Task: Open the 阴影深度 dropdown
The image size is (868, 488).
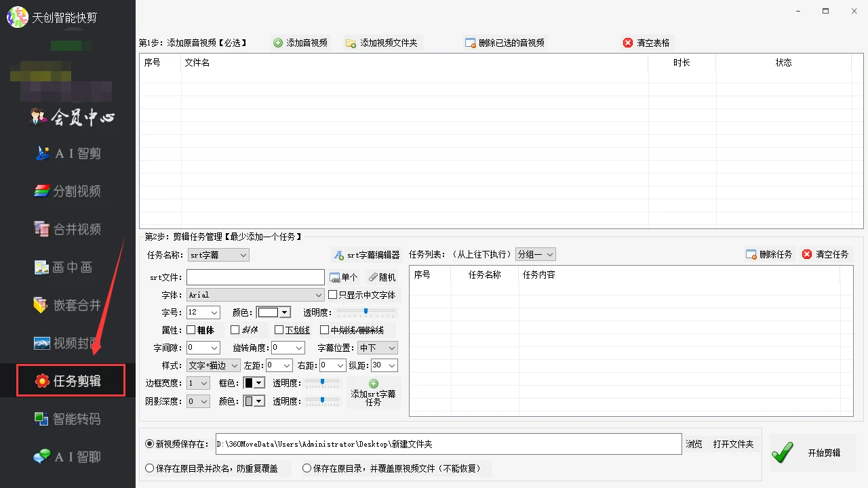Action: (x=198, y=401)
